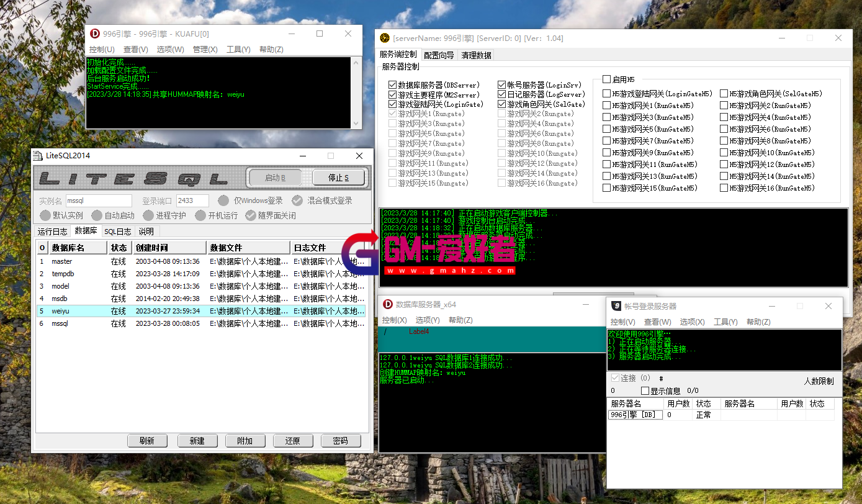Select the tempdb database row
The width and height of the screenshot is (862, 504).
(x=200, y=274)
